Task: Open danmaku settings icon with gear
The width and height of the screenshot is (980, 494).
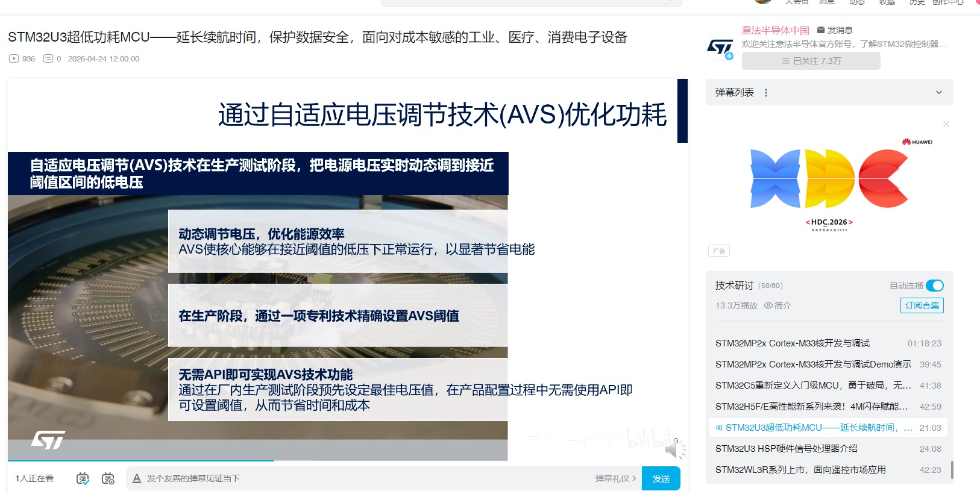Action: point(108,478)
